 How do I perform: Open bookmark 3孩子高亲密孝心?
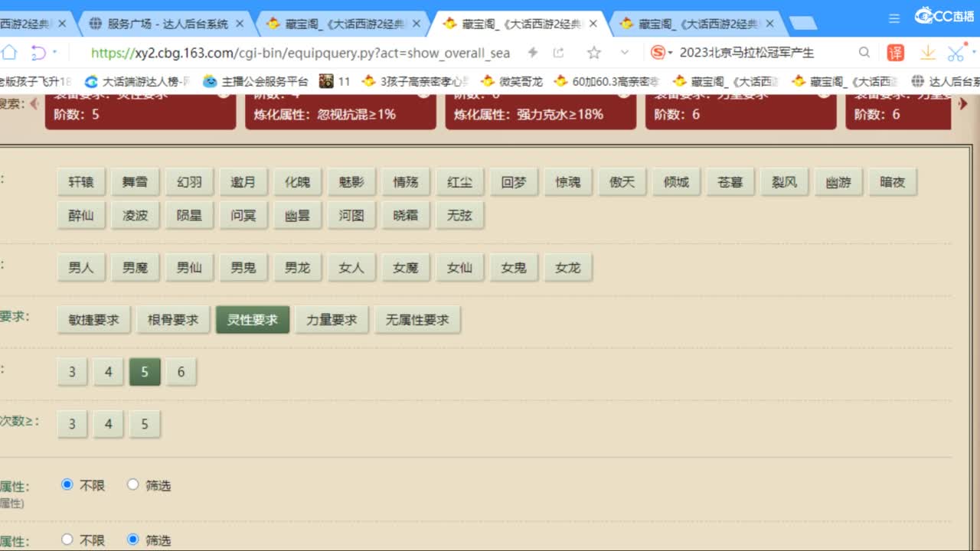[416, 81]
